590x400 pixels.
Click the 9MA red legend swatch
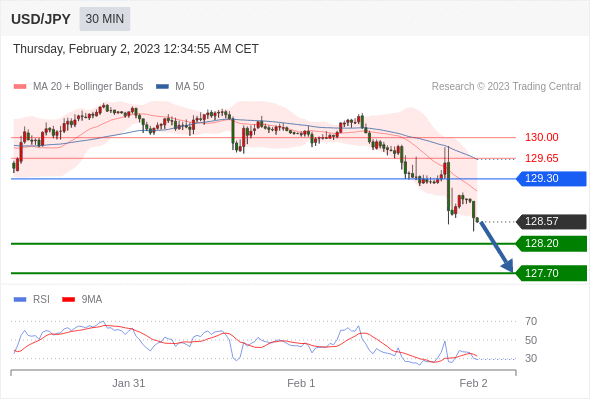point(68,300)
